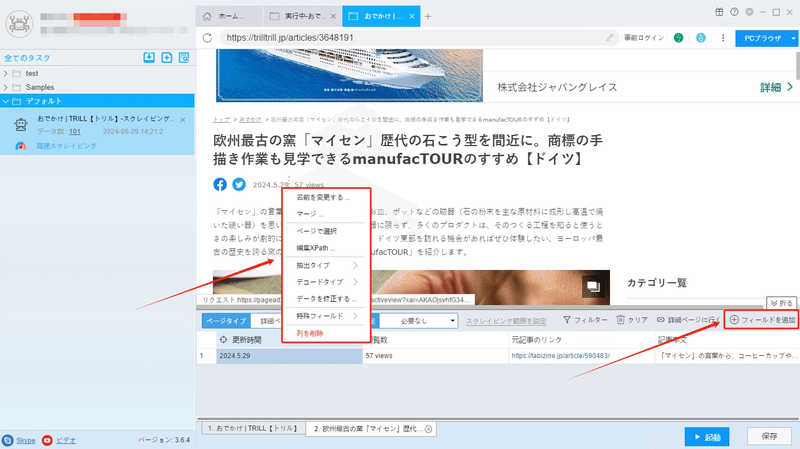Viewport: 800px width, 449px height.
Task: Open settings gear icon in title bar
Action: click(x=749, y=12)
